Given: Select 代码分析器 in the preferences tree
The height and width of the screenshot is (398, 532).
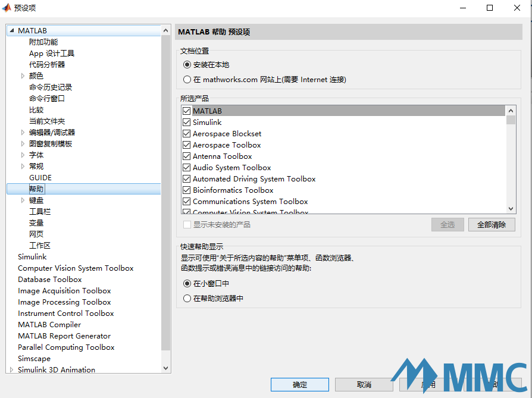Looking at the screenshot, I should [x=47, y=64].
